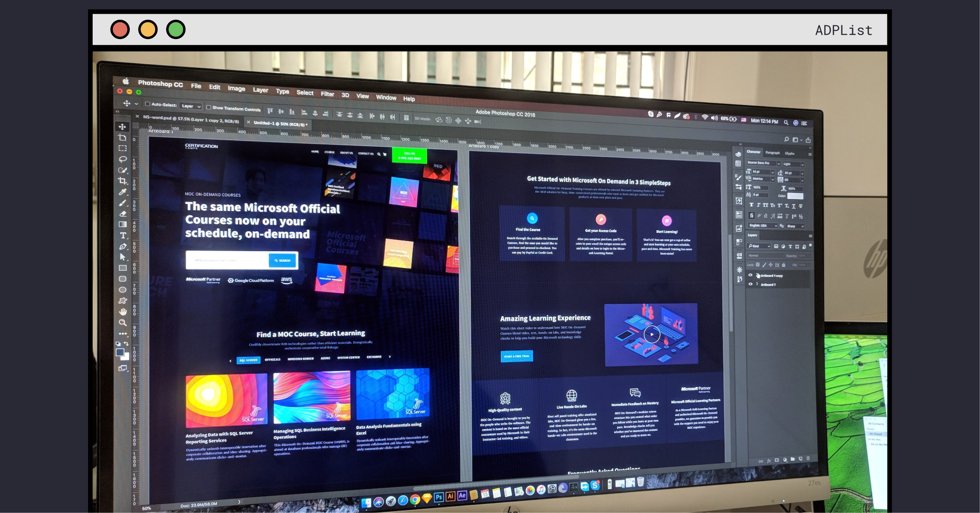Viewport: 980px width, 513px height.
Task: Toggle Faux Italic in Character panel
Action: tap(758, 205)
